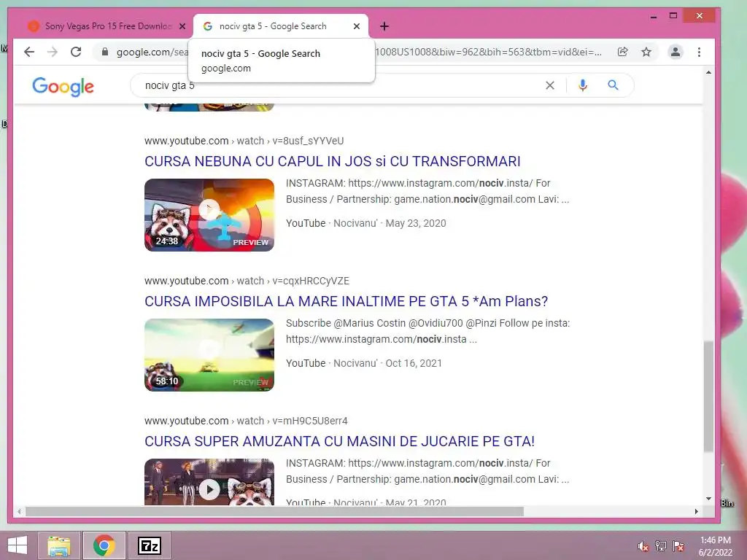Click the Google logo
747x560 pixels.
click(x=63, y=86)
